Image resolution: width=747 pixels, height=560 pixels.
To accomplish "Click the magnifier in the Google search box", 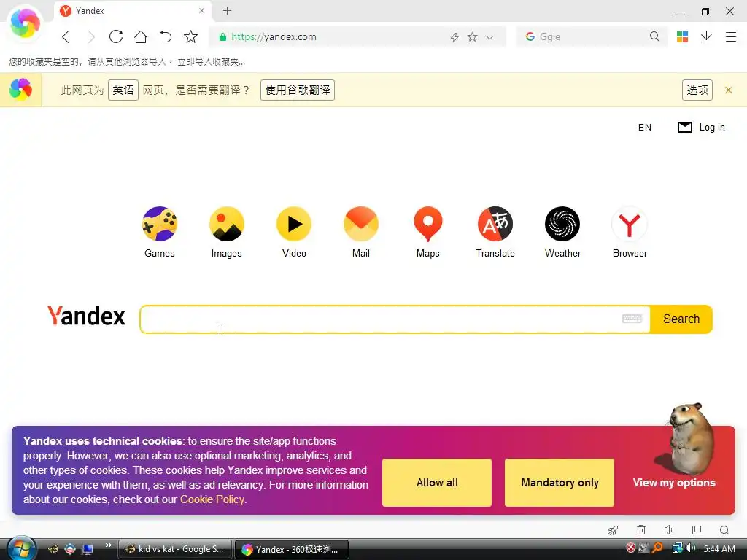I will click(654, 36).
